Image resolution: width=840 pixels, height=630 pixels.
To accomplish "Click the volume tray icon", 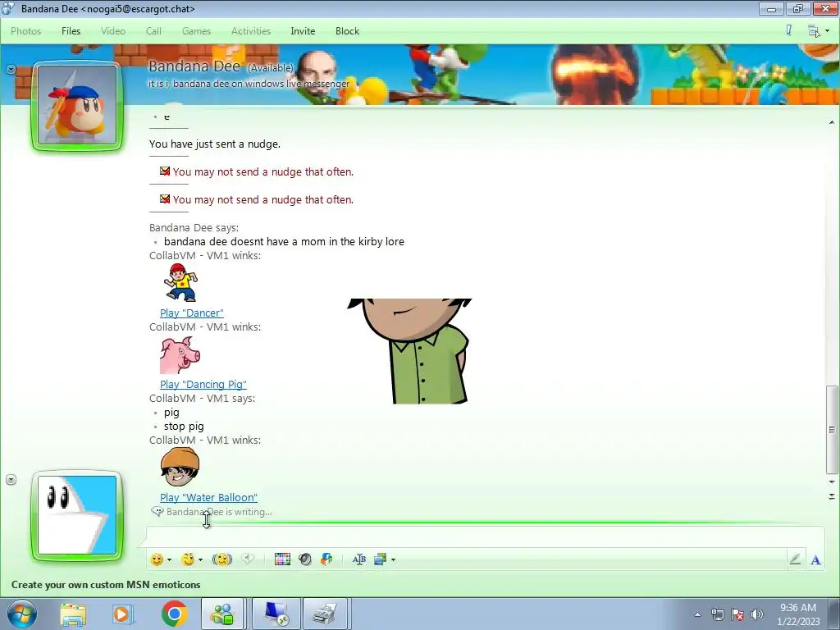I will pyautogui.click(x=757, y=614).
